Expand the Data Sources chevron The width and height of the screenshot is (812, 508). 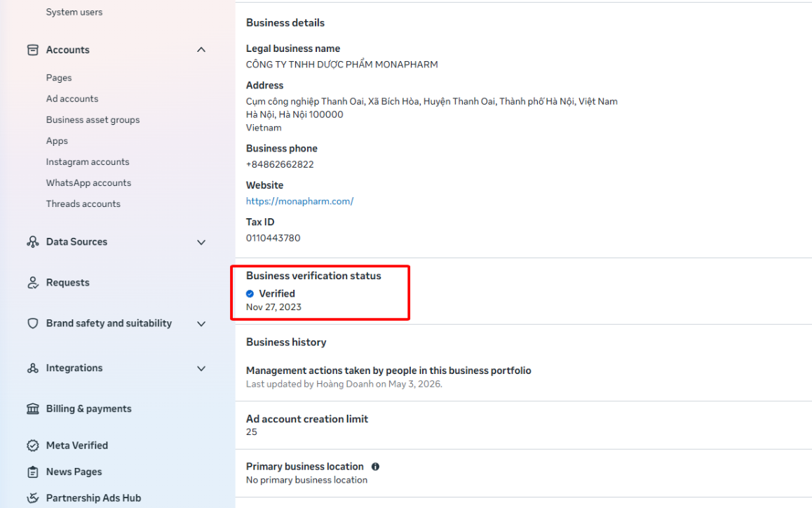click(201, 242)
